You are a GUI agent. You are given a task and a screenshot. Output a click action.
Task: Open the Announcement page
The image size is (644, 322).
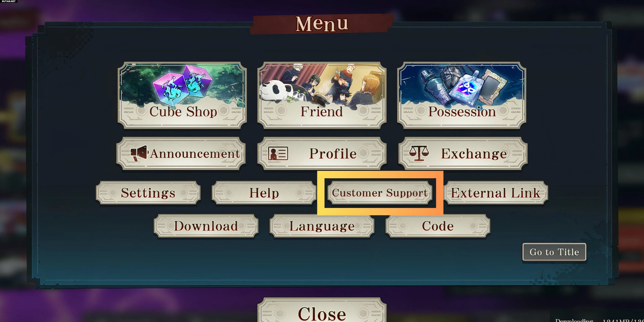181,153
